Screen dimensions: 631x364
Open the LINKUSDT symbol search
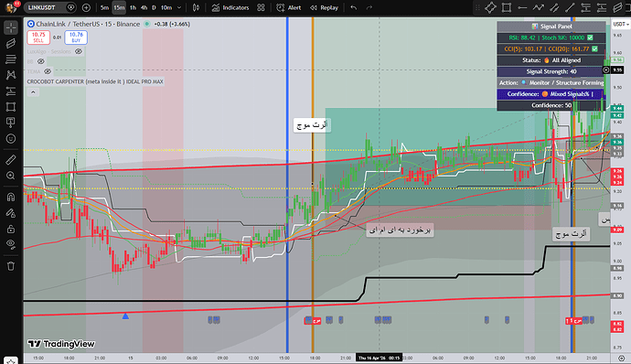[42, 7]
